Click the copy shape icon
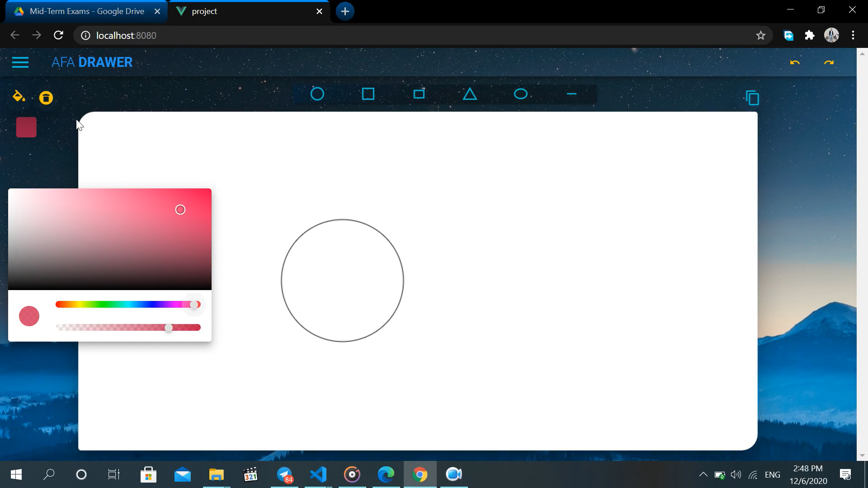The height and width of the screenshot is (488, 868). pyautogui.click(x=752, y=98)
